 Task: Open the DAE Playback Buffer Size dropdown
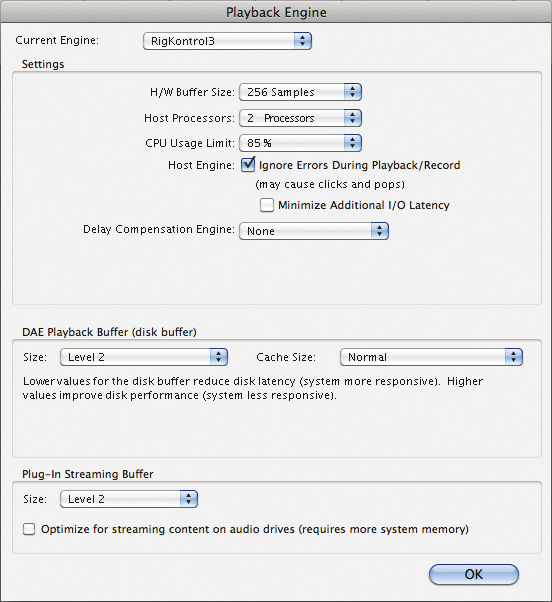click(144, 357)
